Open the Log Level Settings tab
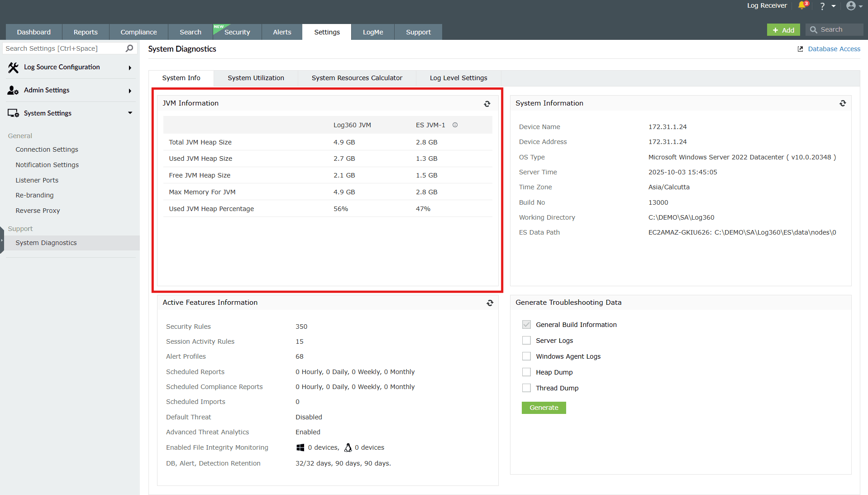The image size is (868, 495). (458, 78)
